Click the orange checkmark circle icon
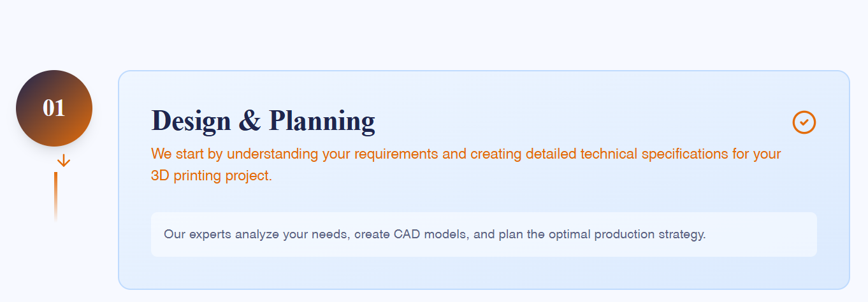Image resolution: width=868 pixels, height=302 pixels. point(804,122)
